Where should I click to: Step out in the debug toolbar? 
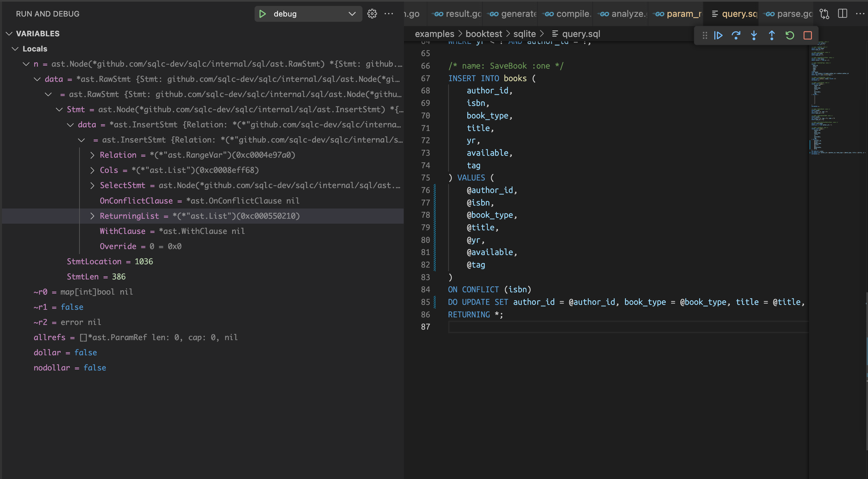click(x=772, y=35)
